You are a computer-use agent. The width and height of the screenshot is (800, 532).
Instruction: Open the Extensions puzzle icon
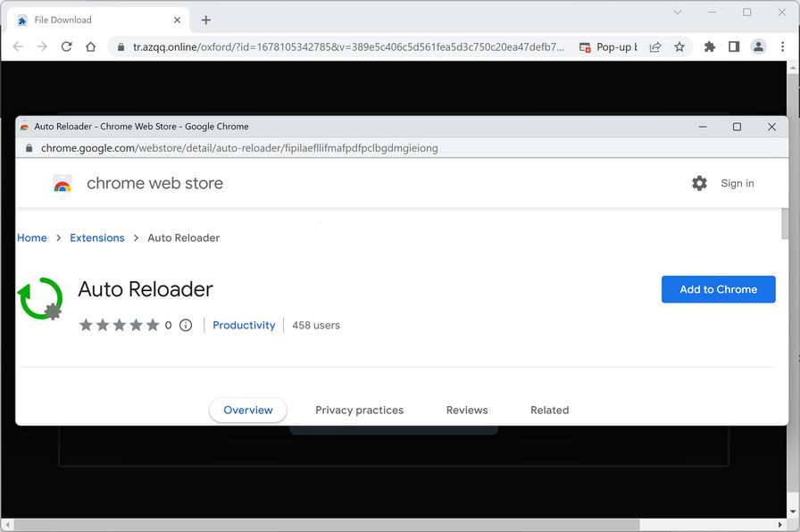[709, 47]
